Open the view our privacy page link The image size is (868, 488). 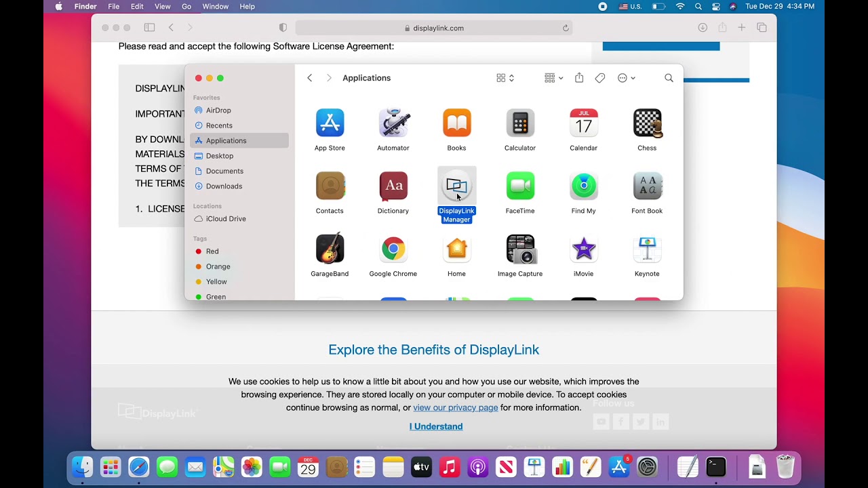(x=456, y=407)
